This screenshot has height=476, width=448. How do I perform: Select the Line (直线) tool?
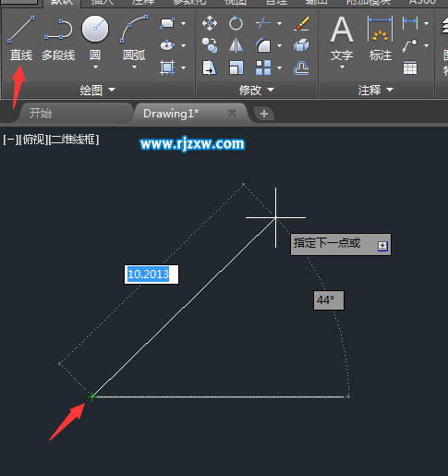(x=21, y=38)
